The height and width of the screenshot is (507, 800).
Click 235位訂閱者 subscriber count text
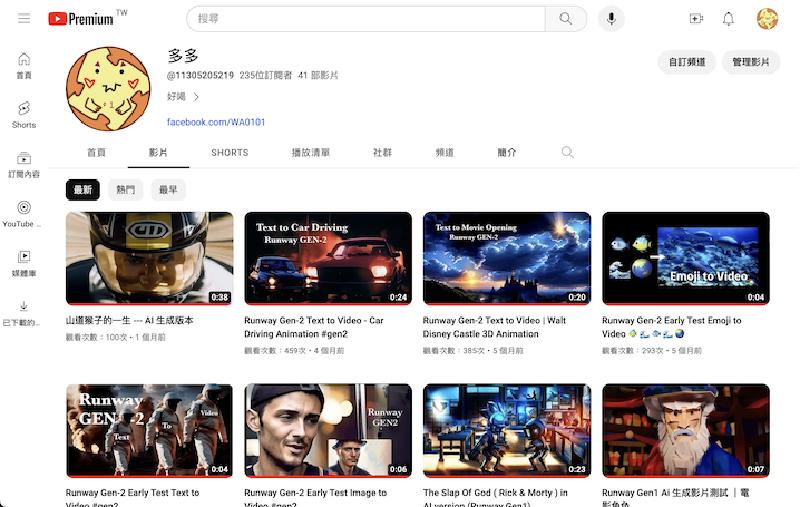click(x=266, y=75)
